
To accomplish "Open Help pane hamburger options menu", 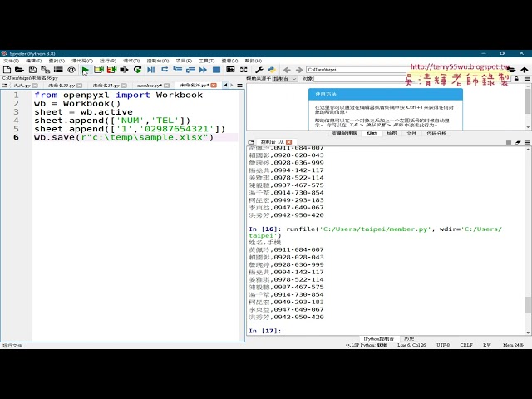I will point(527,79).
